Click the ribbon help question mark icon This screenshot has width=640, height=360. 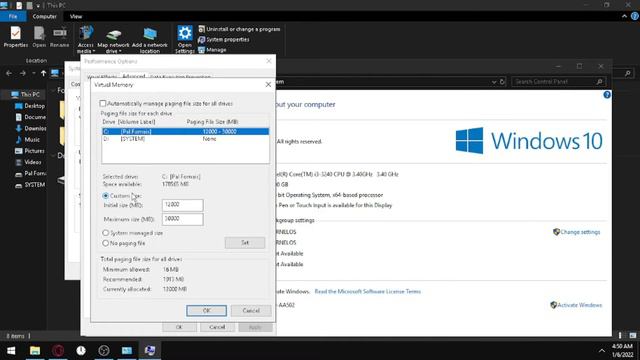(635, 16)
